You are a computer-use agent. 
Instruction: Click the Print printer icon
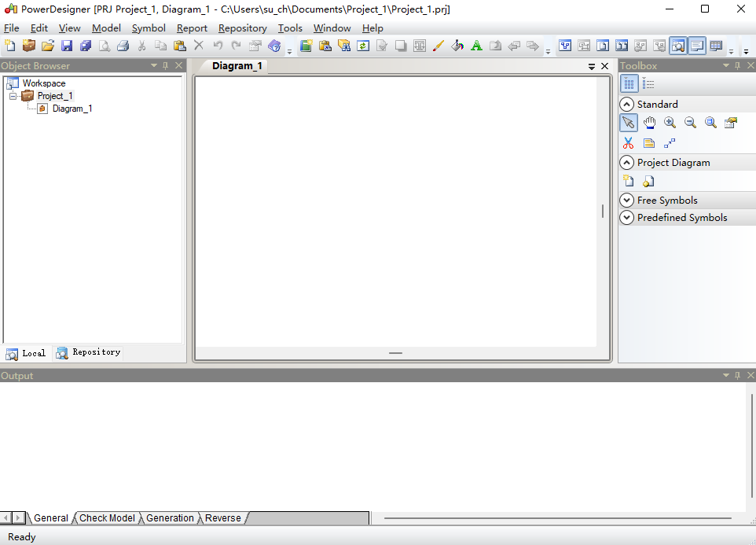123,46
